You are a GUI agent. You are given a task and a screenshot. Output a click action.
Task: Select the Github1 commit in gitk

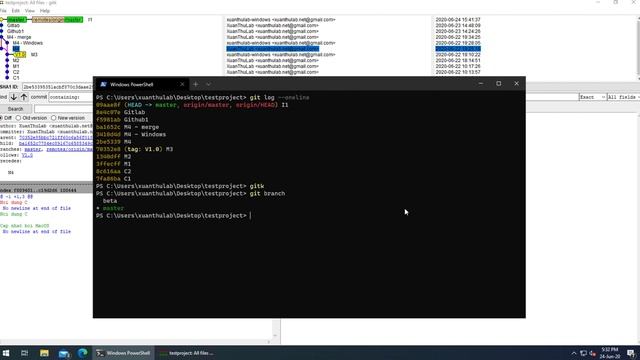(15, 31)
